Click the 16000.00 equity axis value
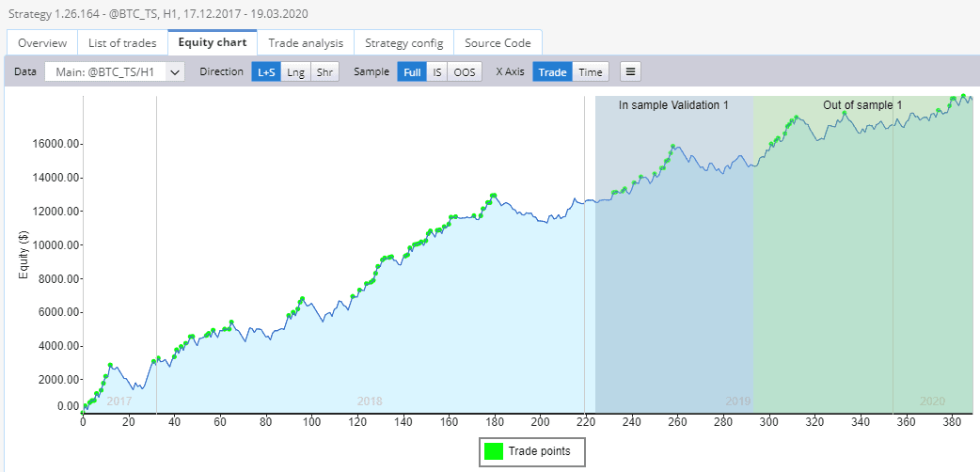Viewport: 980px width, 472px height. tap(55, 144)
